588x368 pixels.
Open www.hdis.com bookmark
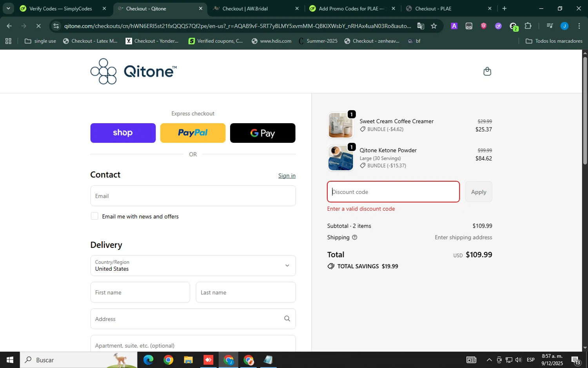pos(272,41)
